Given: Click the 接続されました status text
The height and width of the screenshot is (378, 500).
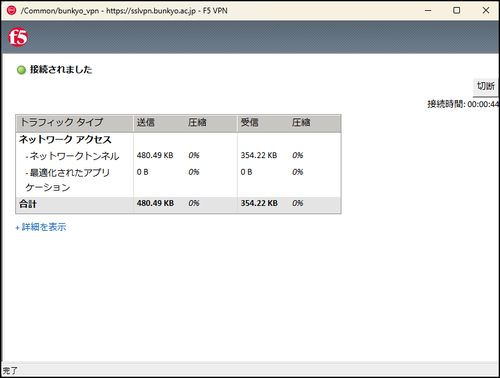Looking at the screenshot, I should coord(61,70).
